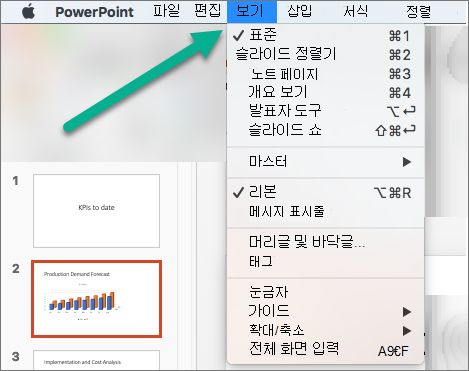This screenshot has height=371, width=469.
Task: Choose 전체 화면 입력
Action: click(326, 349)
